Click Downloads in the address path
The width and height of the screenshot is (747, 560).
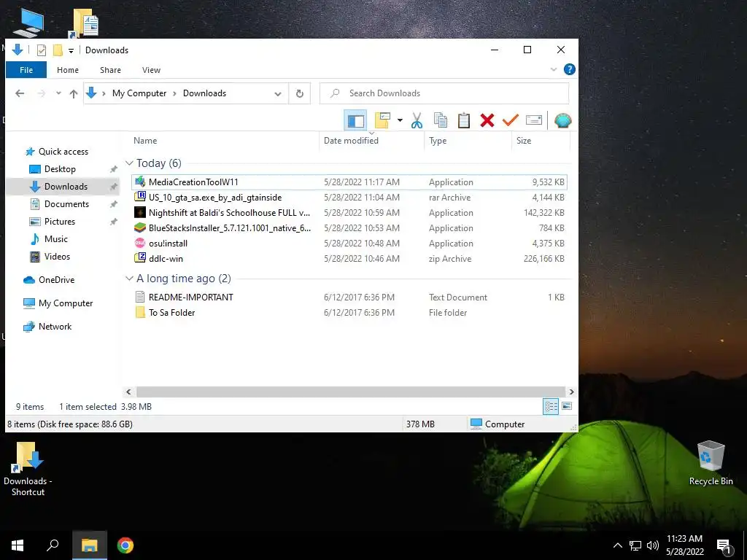(x=204, y=93)
